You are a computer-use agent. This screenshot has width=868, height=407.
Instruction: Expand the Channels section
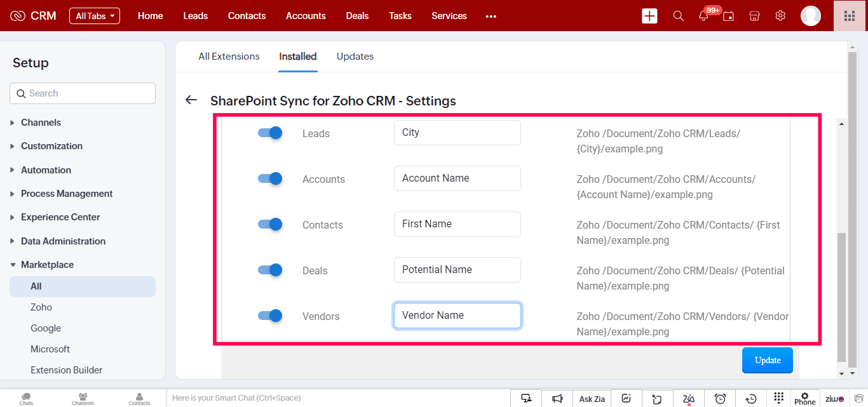41,123
